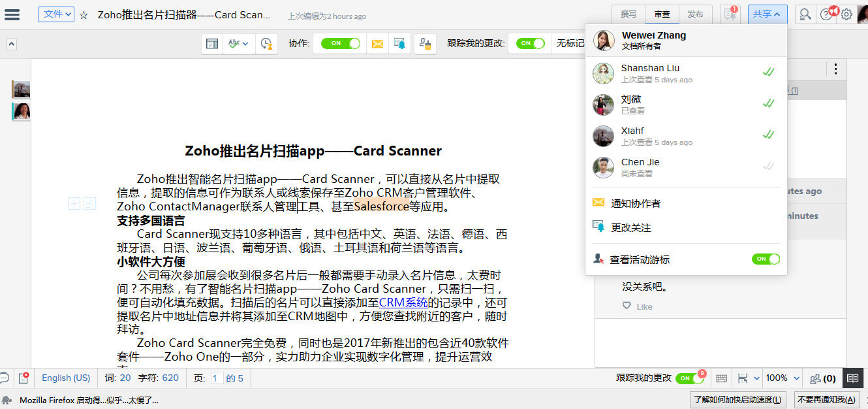Click the keyboard icon in status bar
Image resolution: width=868 pixels, height=409 pixels.
pyautogui.click(x=721, y=378)
